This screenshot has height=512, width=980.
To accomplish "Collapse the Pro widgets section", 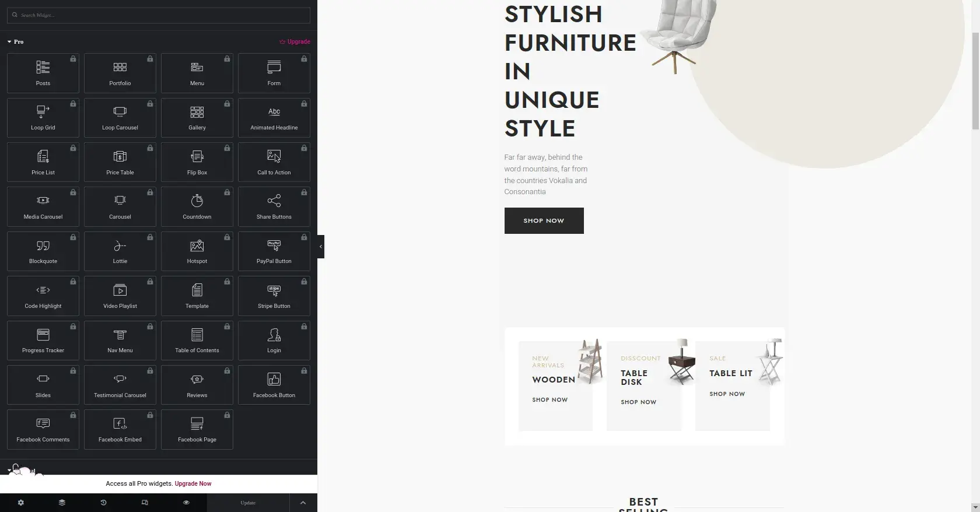I will pos(16,42).
